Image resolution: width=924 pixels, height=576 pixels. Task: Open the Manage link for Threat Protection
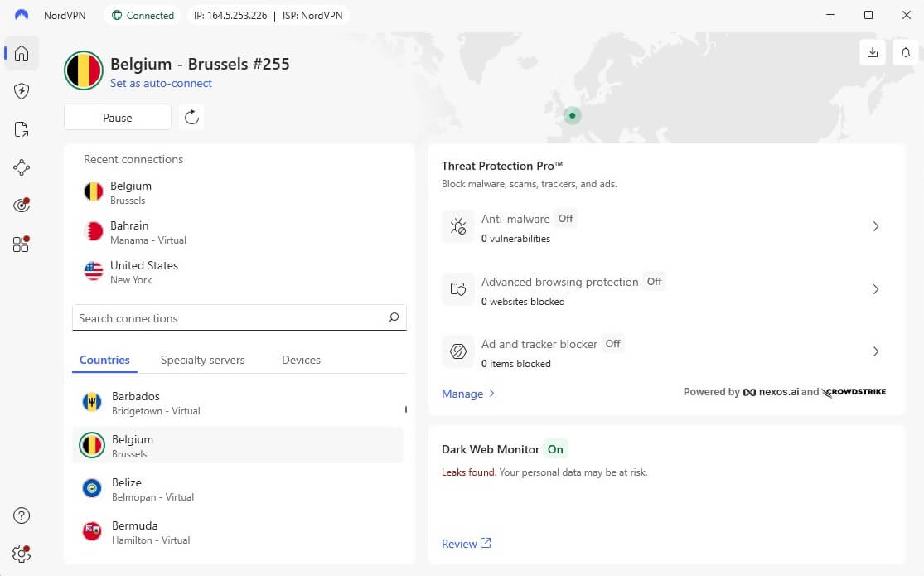point(468,394)
